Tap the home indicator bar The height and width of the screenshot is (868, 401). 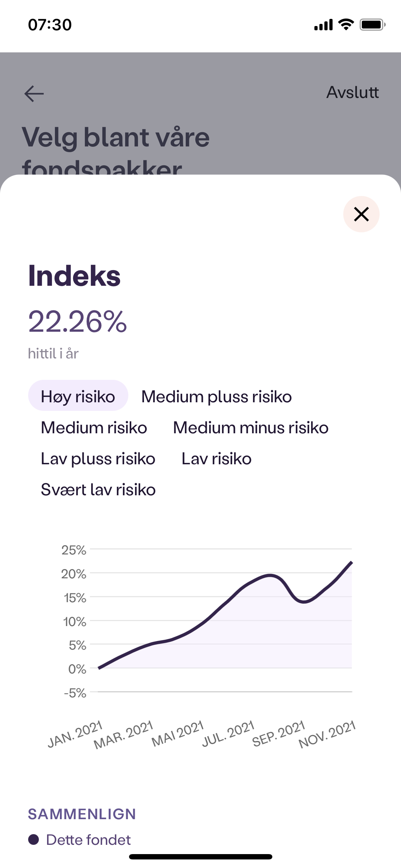[x=201, y=857]
